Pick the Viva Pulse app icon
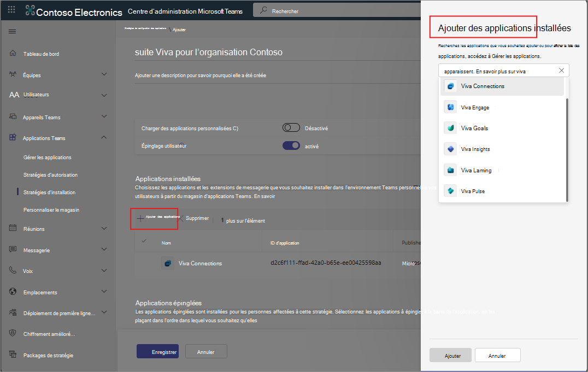The width and height of the screenshot is (588, 372). (450, 191)
